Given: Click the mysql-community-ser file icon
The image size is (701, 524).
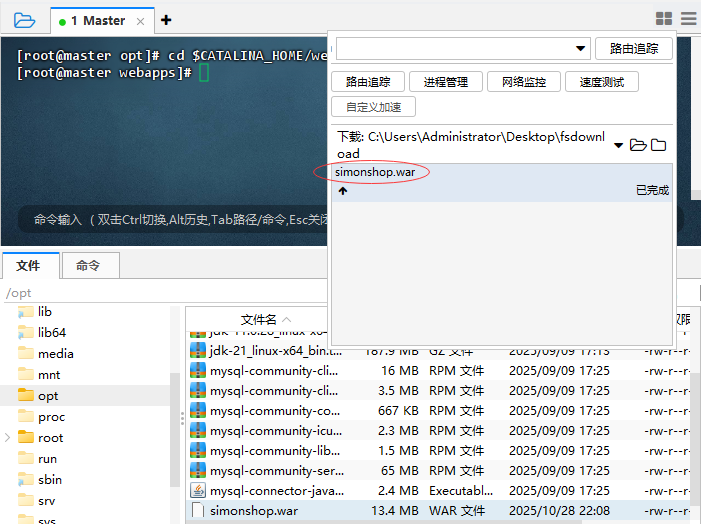Looking at the screenshot, I should click(x=198, y=470).
